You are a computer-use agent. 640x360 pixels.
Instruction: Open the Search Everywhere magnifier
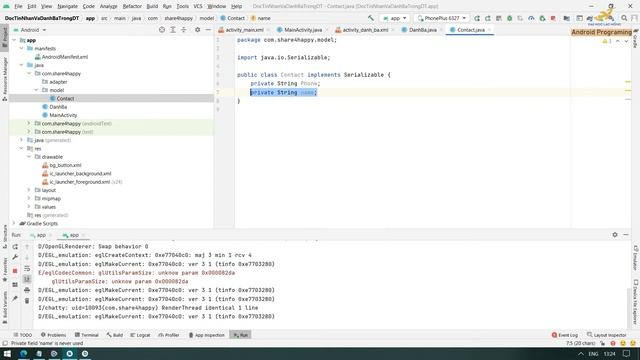coord(624,18)
